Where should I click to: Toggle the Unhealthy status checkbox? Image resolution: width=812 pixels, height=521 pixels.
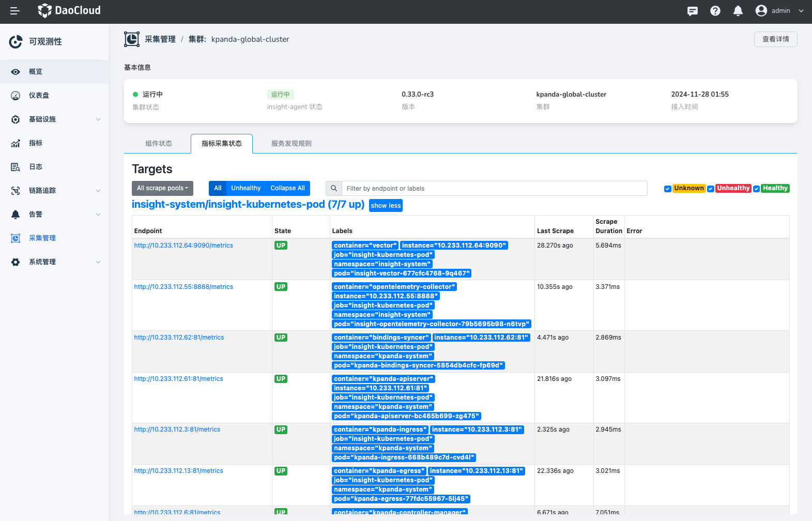pyautogui.click(x=711, y=189)
